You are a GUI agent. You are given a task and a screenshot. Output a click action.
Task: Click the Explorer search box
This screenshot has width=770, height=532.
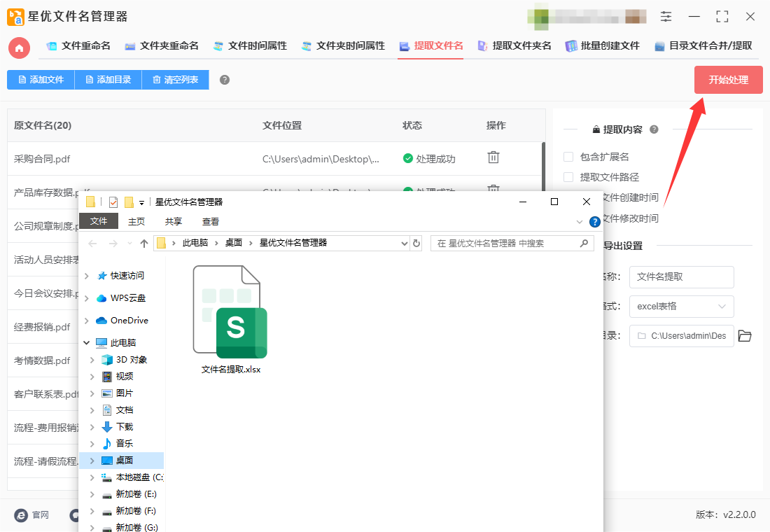[512, 243]
